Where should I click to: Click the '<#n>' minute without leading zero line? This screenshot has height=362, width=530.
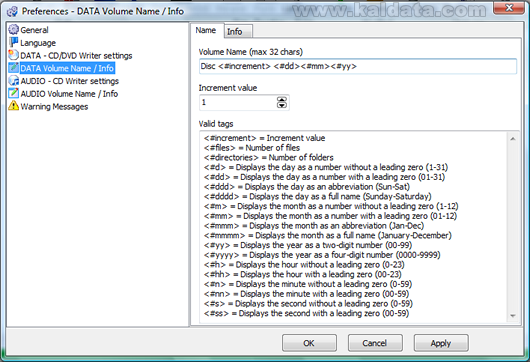click(x=308, y=284)
